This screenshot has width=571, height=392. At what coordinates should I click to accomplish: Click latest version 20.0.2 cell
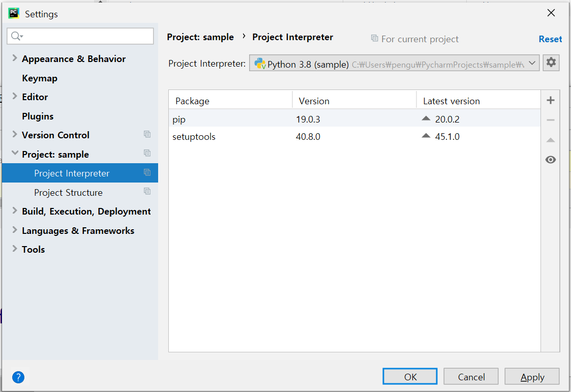[447, 119]
